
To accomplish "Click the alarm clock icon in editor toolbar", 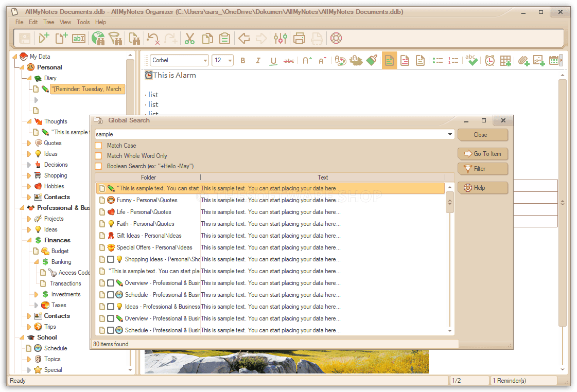I will coord(489,60).
